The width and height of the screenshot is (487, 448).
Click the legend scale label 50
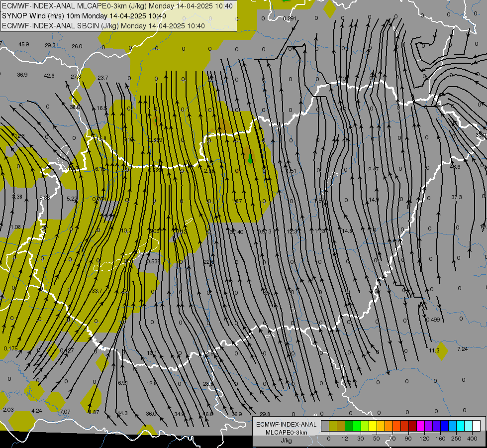(377, 439)
